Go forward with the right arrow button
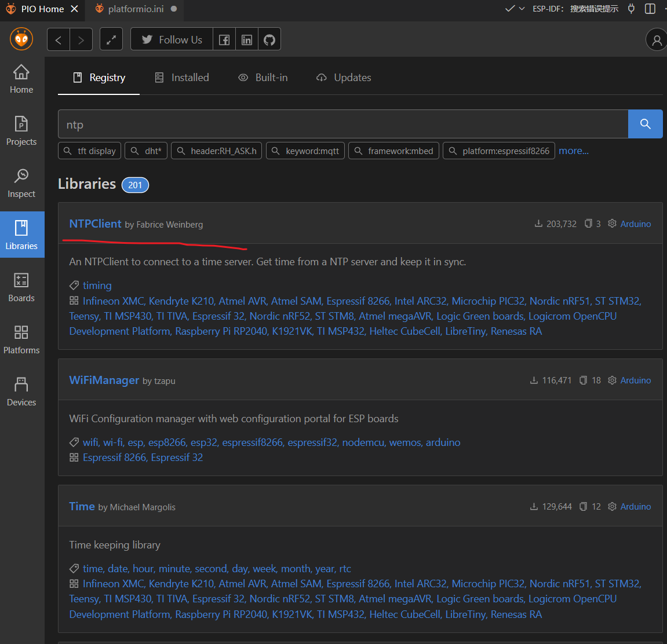The height and width of the screenshot is (644, 667). [x=81, y=40]
